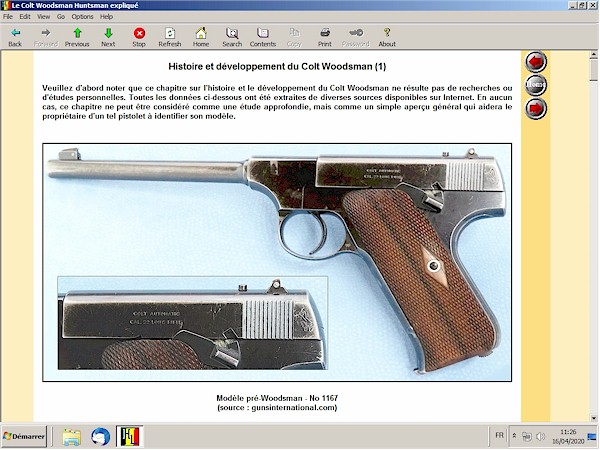Viewport: 600px width, 450px height.
Task: Click the application icon in the title bar
Action: [x=5, y=6]
